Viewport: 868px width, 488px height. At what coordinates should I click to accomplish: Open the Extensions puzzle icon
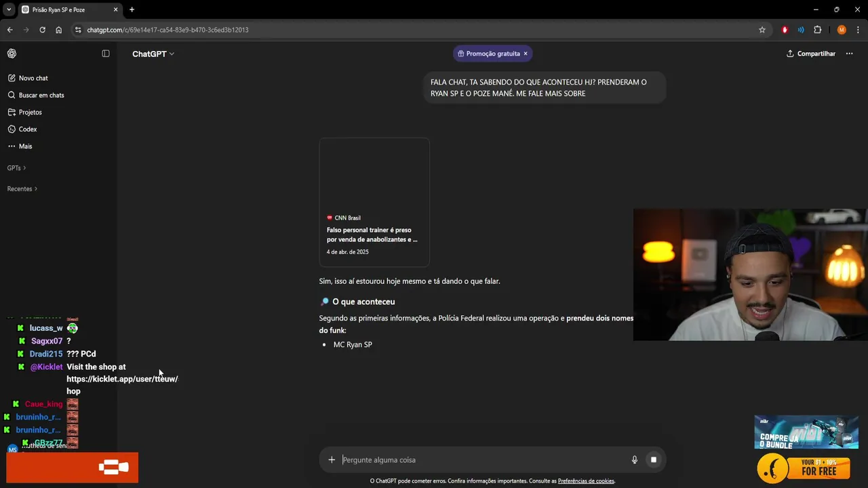(x=817, y=30)
